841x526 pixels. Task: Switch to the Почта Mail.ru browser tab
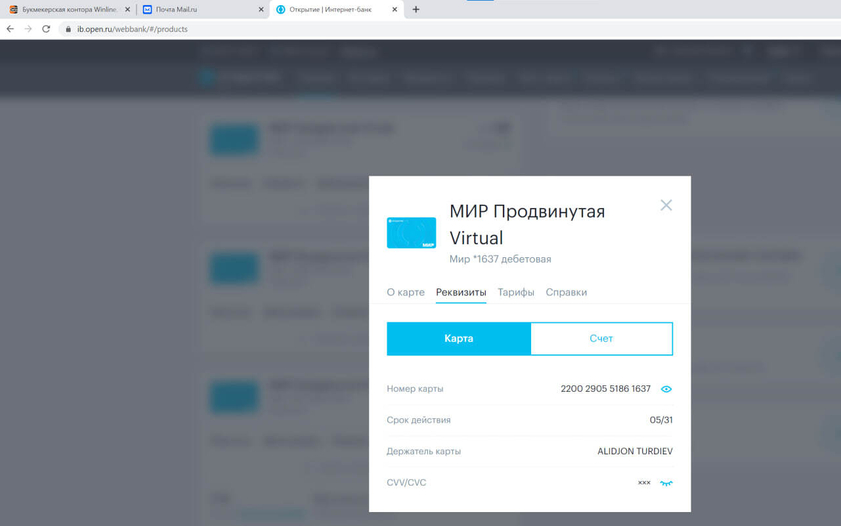203,10
